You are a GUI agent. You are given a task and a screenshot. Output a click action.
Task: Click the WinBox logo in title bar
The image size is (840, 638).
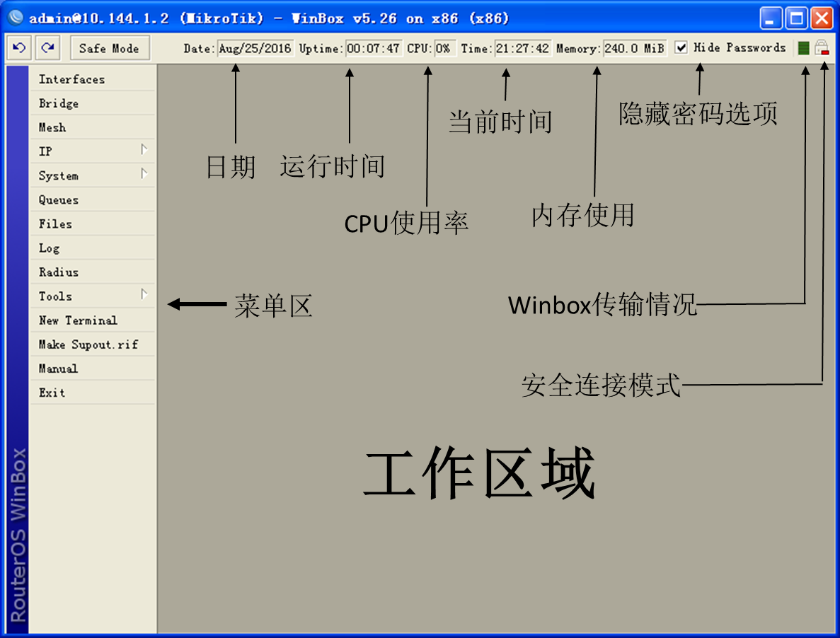(15, 18)
